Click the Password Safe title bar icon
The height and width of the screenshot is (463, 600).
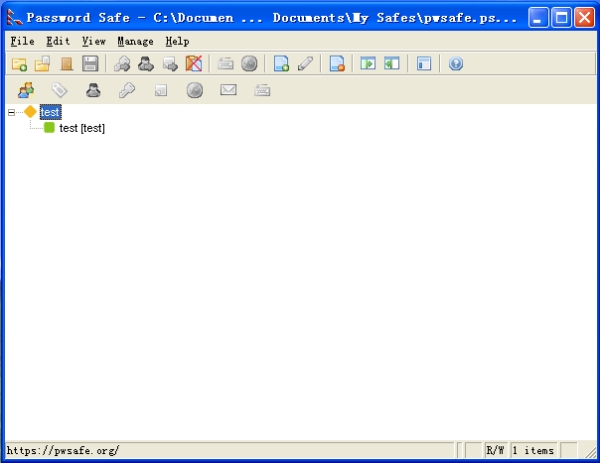(14, 17)
